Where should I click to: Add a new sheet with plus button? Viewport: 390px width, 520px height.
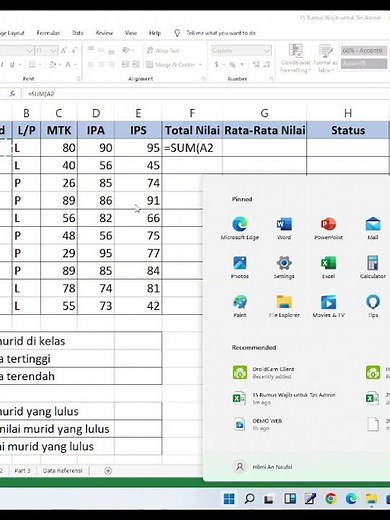click(x=108, y=471)
